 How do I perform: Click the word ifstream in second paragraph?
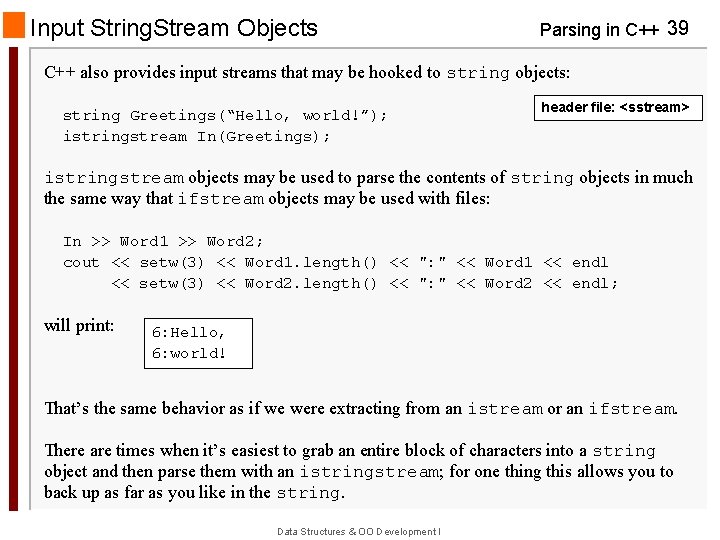220,198
